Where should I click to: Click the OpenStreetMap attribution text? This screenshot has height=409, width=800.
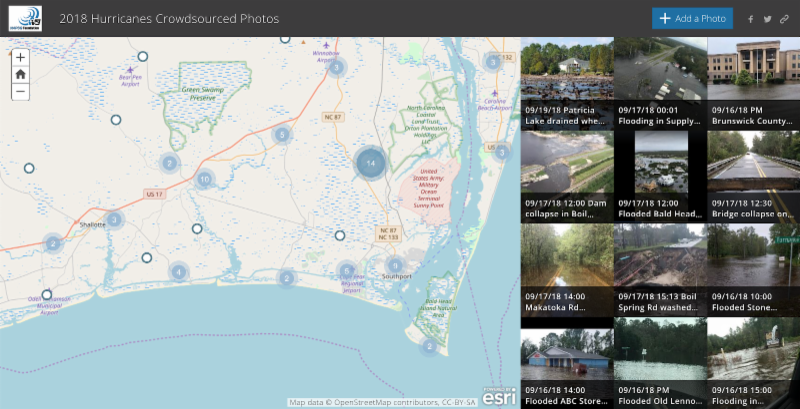click(x=383, y=402)
